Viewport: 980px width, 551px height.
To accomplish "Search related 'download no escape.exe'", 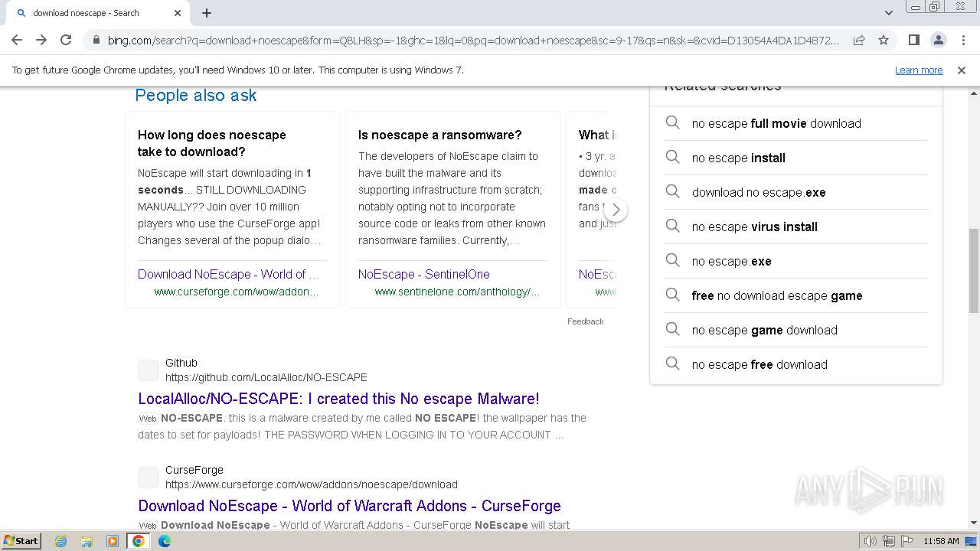I will pos(796,192).
